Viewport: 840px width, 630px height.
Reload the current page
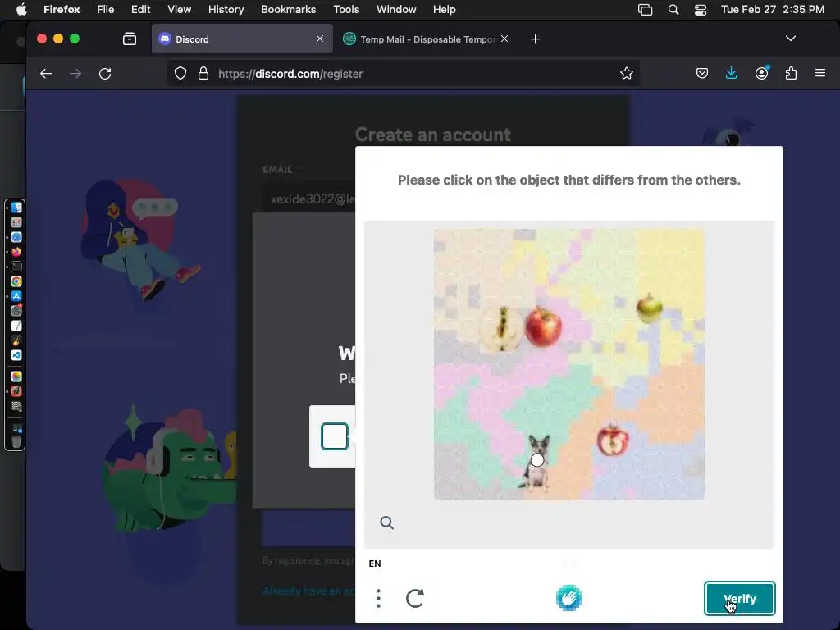pyautogui.click(x=105, y=73)
